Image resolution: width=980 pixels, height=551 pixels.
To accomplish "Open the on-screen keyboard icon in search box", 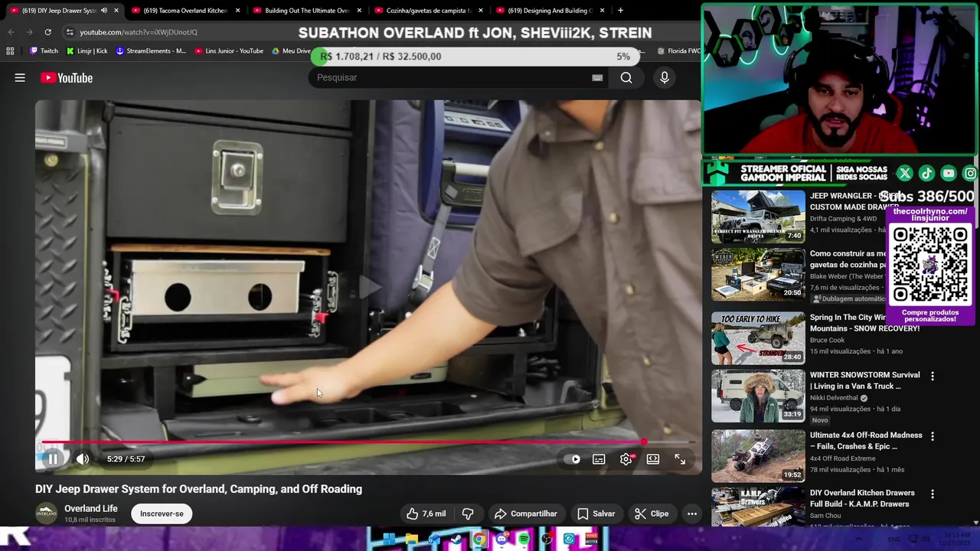I will click(597, 77).
